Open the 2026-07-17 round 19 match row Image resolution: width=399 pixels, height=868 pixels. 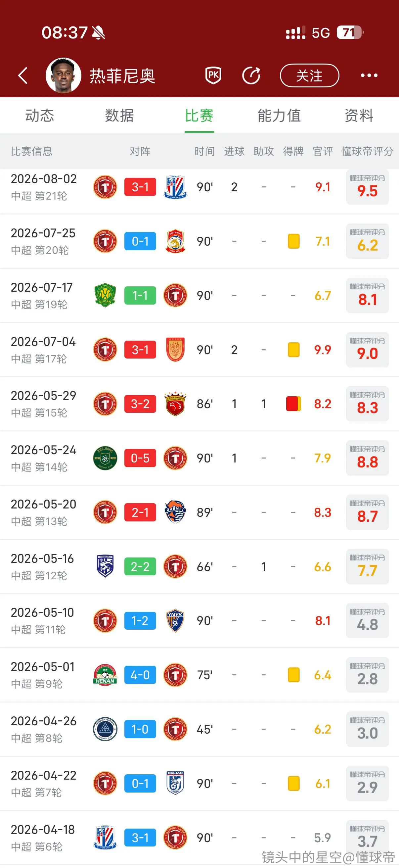(x=199, y=296)
